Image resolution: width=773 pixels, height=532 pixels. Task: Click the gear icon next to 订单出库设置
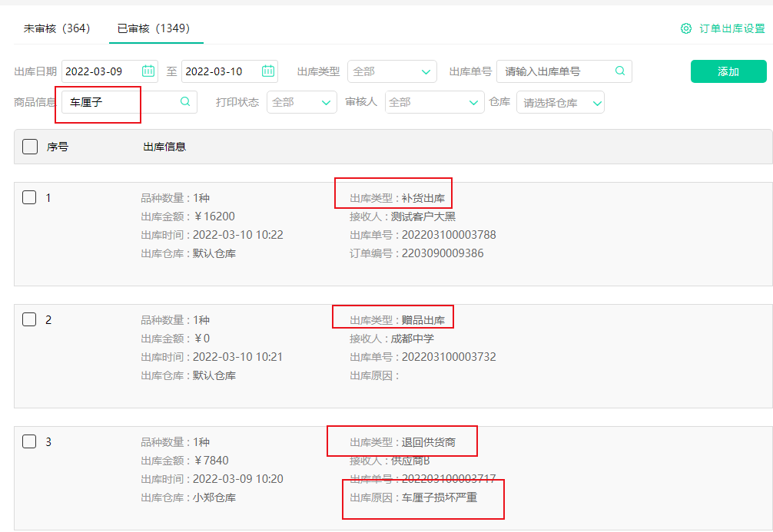click(685, 28)
